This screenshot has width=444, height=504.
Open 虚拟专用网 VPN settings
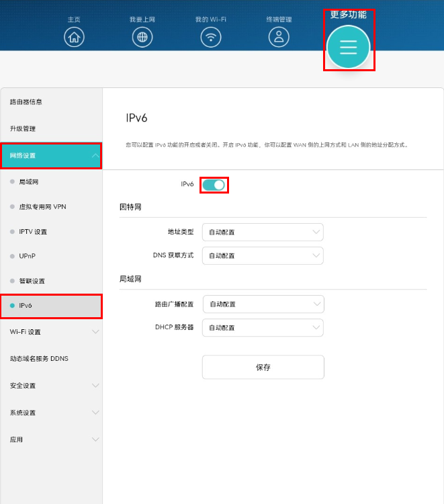[42, 207]
